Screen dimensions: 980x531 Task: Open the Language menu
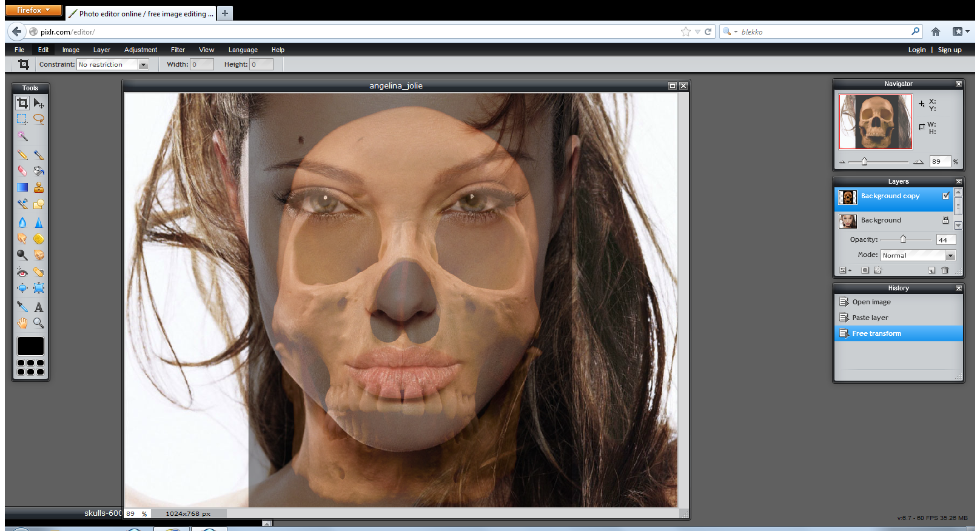(243, 50)
